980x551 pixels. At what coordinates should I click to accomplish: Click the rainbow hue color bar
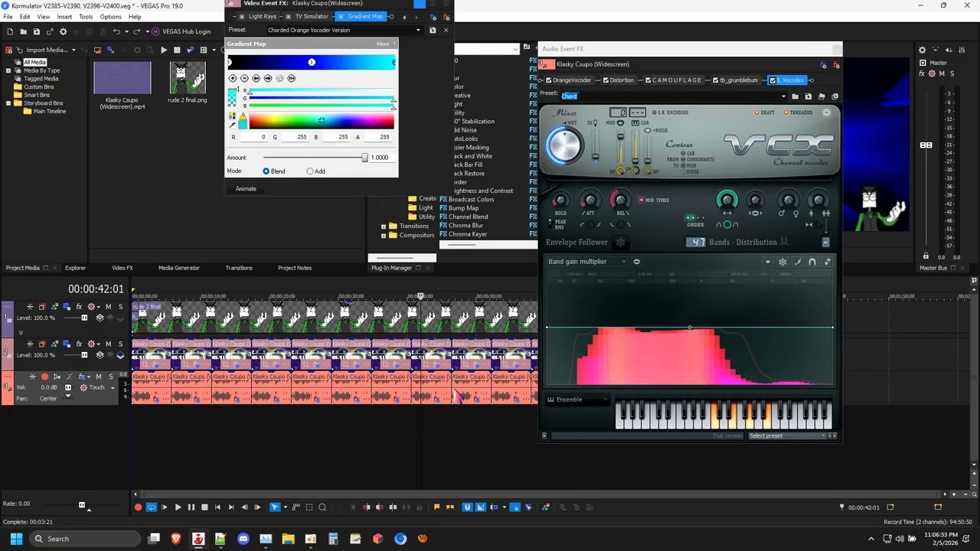tap(322, 121)
